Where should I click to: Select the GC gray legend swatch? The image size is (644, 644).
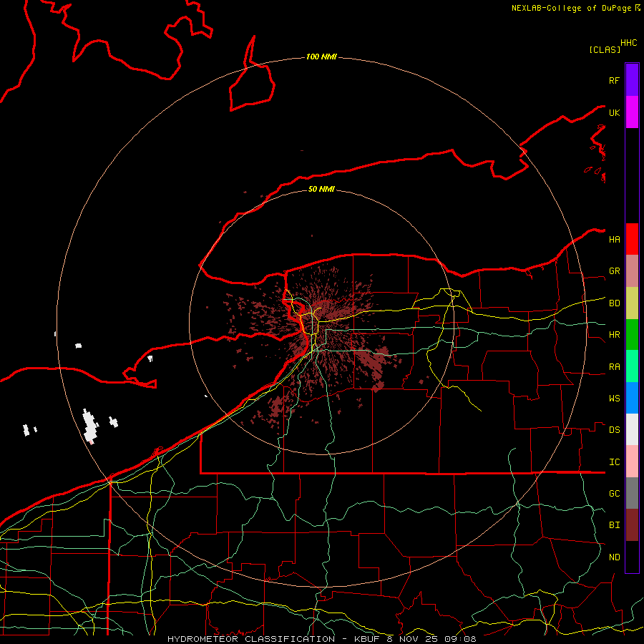coord(632,493)
